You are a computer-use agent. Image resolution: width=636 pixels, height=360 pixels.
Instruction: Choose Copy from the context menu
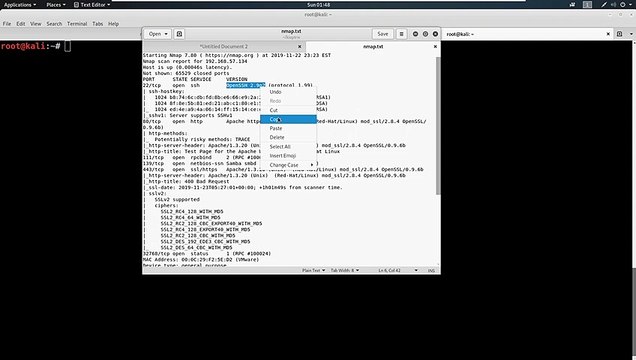click(288, 119)
